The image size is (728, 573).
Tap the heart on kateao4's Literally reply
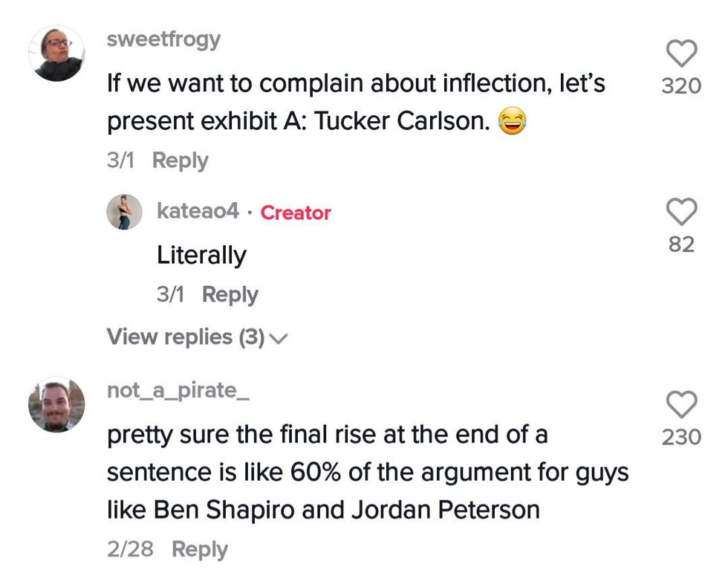[x=681, y=213]
